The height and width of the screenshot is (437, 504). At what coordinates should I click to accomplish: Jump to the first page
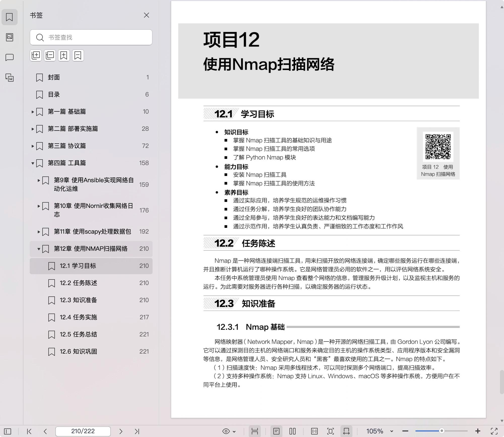29,431
